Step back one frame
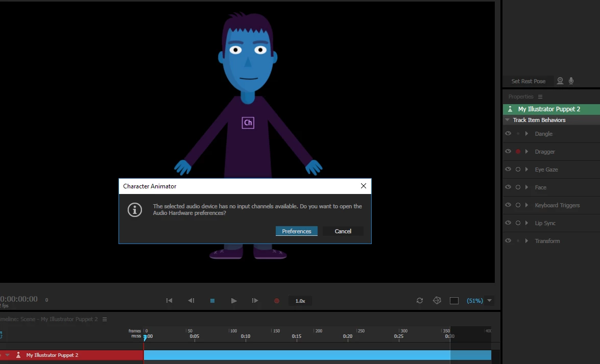The image size is (600, 364). point(191,301)
